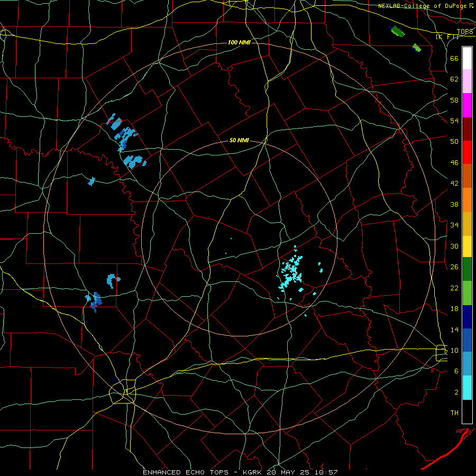Click the magenta legend swatch

pos(467,105)
